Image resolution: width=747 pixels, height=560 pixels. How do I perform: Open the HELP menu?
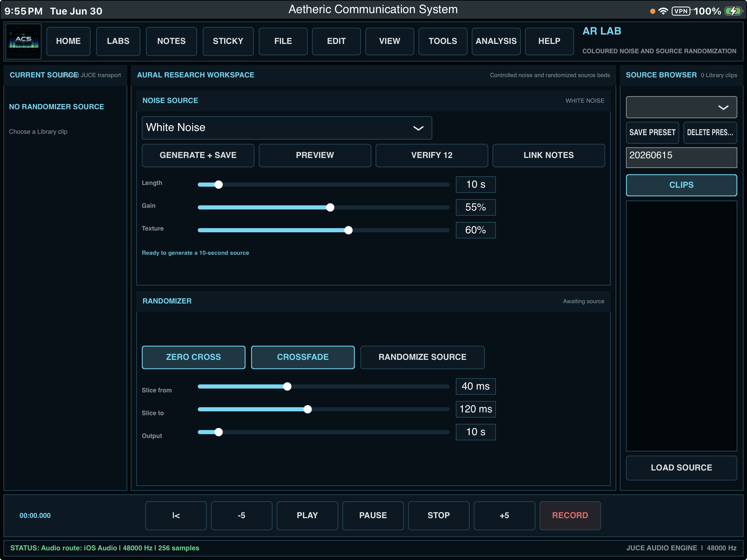point(550,41)
